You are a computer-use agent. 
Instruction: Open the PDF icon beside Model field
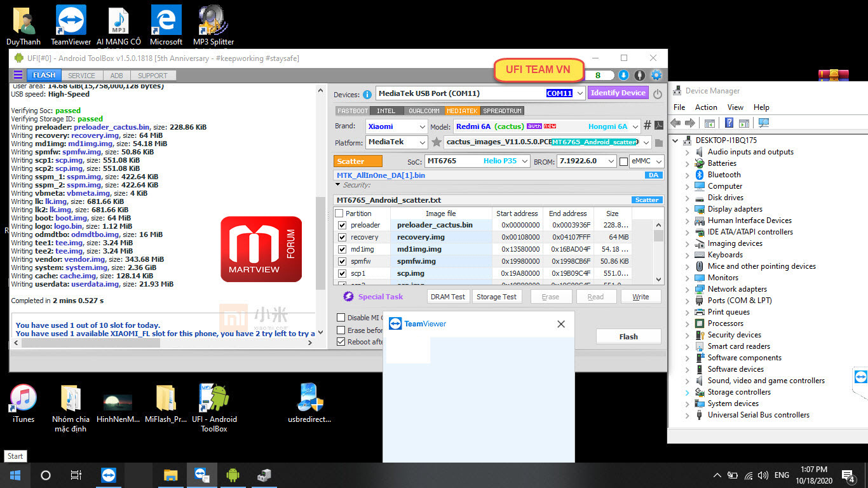tap(659, 125)
